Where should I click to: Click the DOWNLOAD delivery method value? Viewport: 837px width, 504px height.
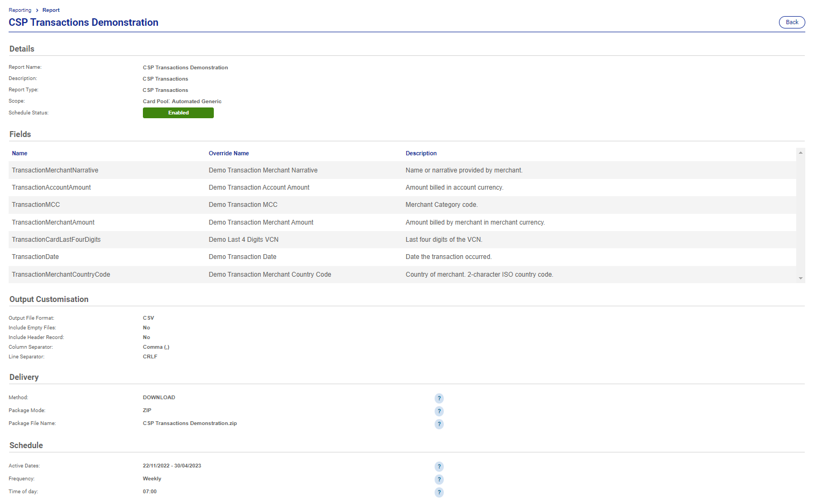[159, 398]
